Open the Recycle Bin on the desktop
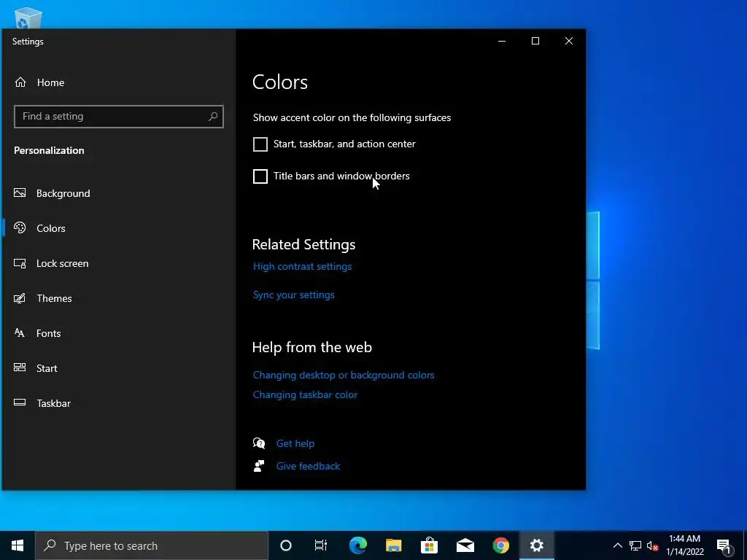Viewport: 747px width, 560px height. tap(28, 18)
